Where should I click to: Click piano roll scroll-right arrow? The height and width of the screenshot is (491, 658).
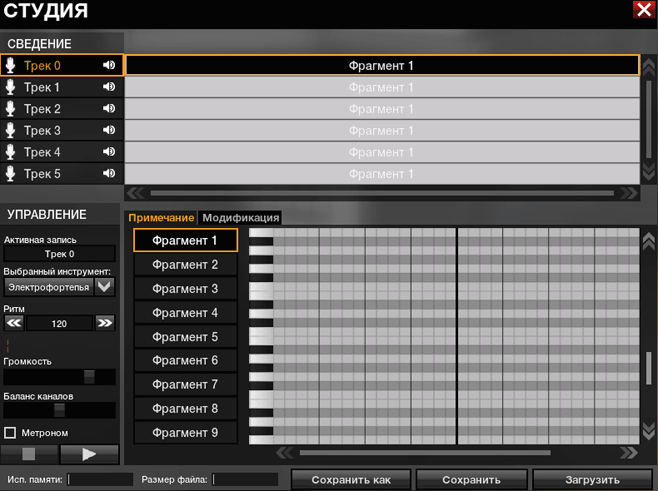point(629,453)
